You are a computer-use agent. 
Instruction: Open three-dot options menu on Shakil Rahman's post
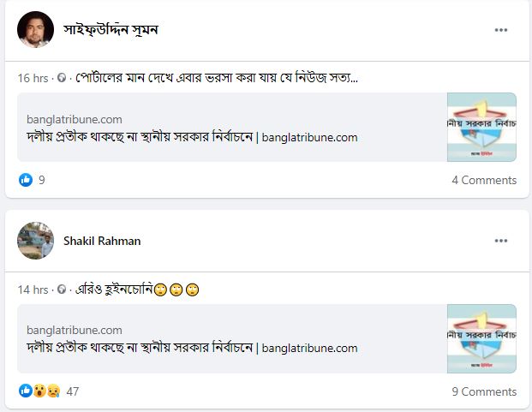tap(500, 241)
